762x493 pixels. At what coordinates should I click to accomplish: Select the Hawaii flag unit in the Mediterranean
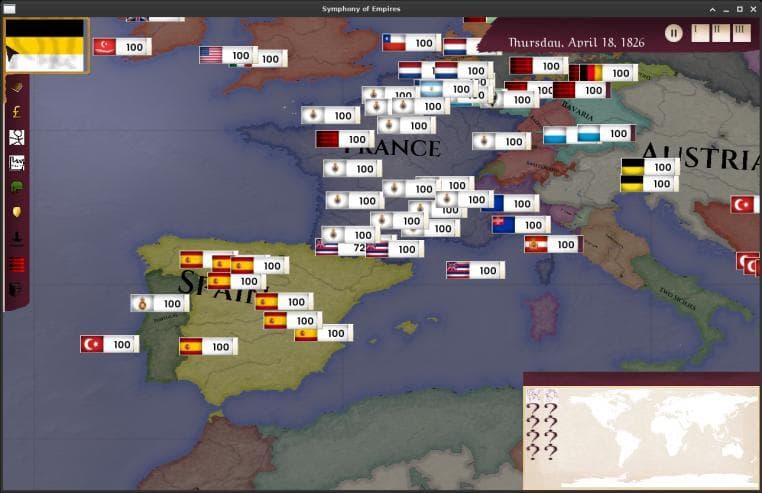click(x=475, y=270)
